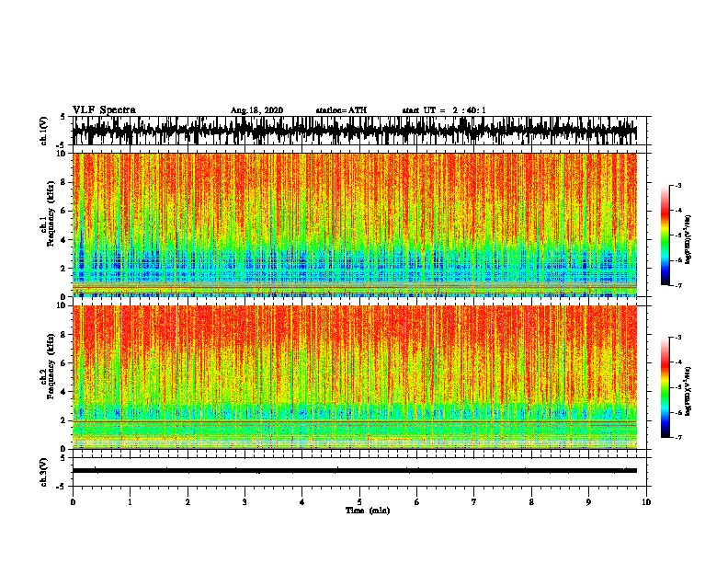Click the ch.2 color bar log(PSD) label
The height and width of the screenshot is (563, 728).
(x=688, y=391)
